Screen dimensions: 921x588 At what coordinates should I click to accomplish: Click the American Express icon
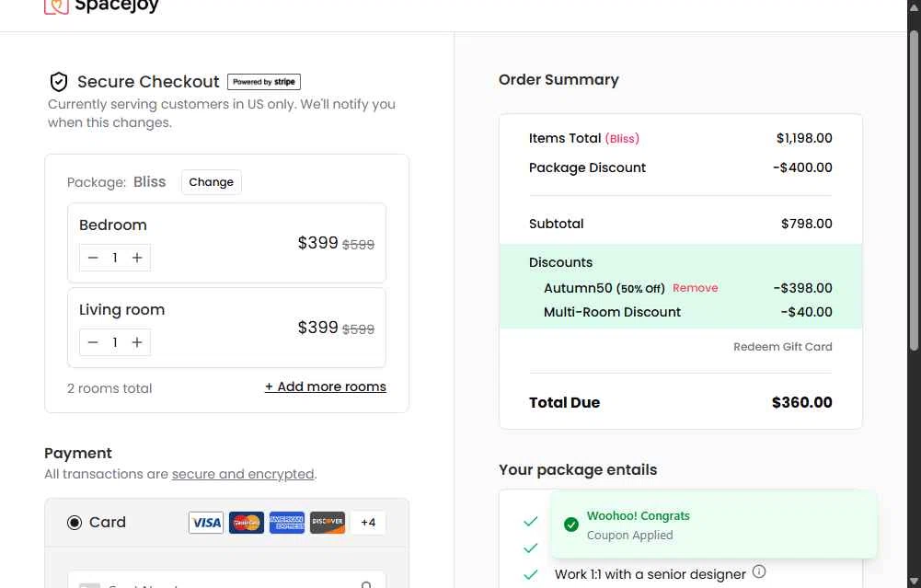click(x=287, y=523)
